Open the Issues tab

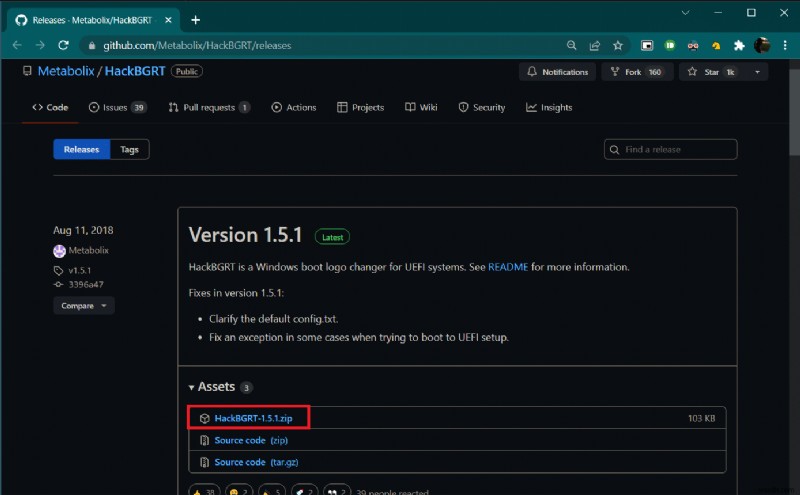click(x=116, y=107)
